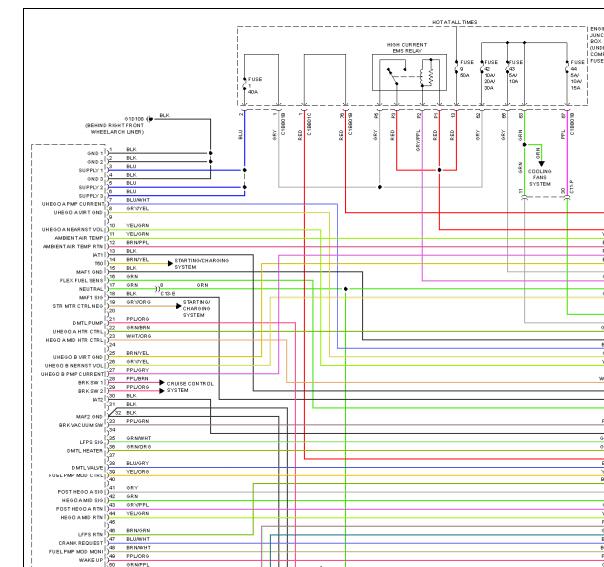This screenshot has width=604, height=567.
Task: Click the GND 2 pin label
Action: click(x=95, y=162)
